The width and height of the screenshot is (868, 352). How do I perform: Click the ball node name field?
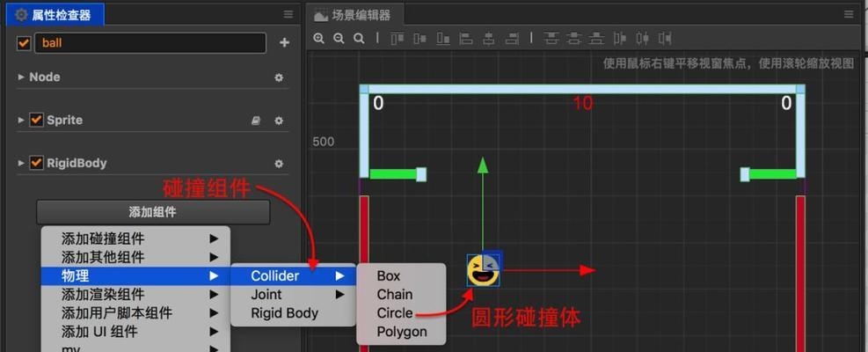[x=150, y=42]
